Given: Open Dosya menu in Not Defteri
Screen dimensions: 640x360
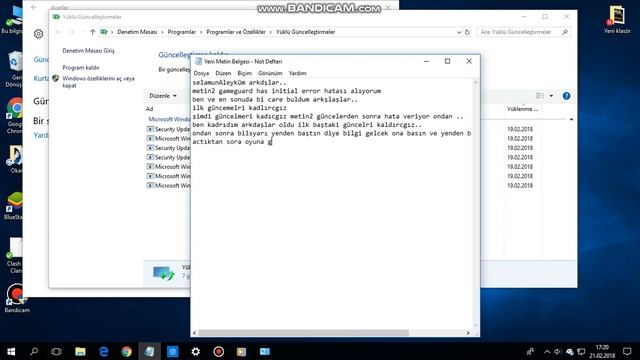Looking at the screenshot, I should point(201,73).
